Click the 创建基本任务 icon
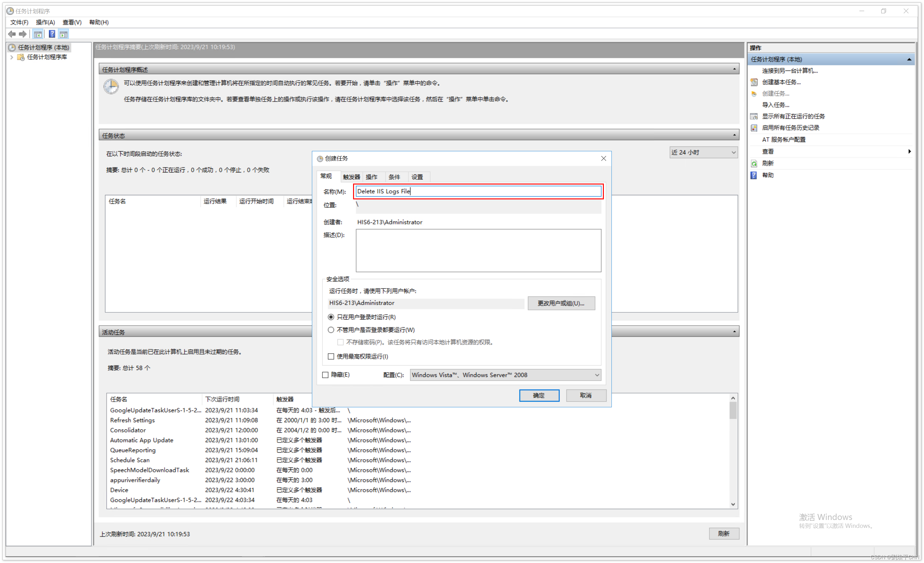Image resolution: width=924 pixels, height=563 pixels. 754,82
